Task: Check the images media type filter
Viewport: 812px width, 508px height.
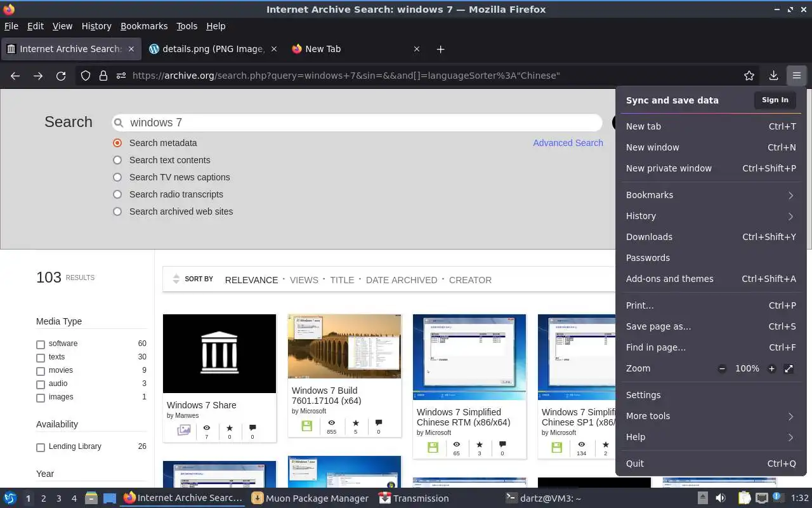Action: (41, 398)
